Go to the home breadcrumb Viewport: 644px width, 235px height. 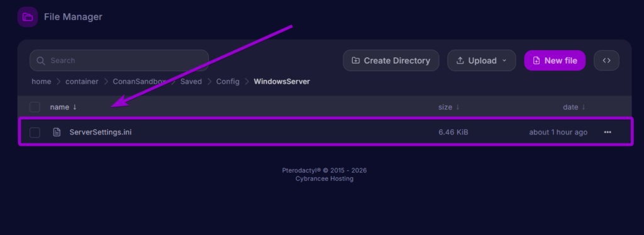coord(41,82)
